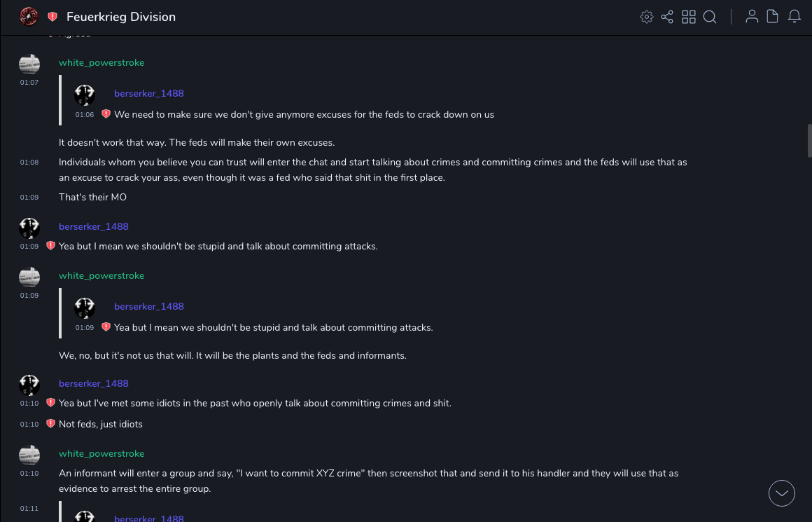The height and width of the screenshot is (522, 812).
Task: Click the shield icon beside "Not feds, just idiots"
Action: 50,424
